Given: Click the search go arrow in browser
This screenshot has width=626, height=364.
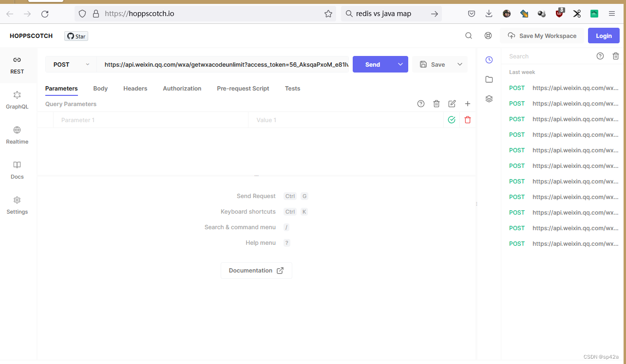Looking at the screenshot, I should point(435,14).
